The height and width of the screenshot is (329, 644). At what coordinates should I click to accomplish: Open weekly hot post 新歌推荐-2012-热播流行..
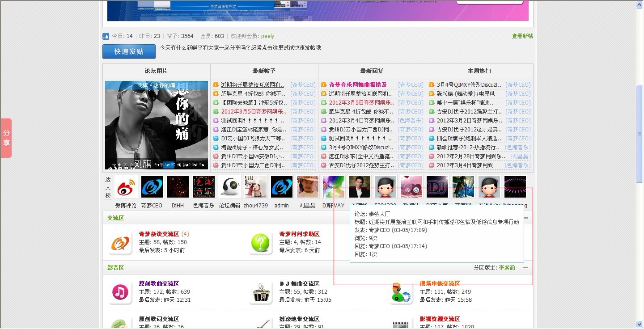[468, 148]
